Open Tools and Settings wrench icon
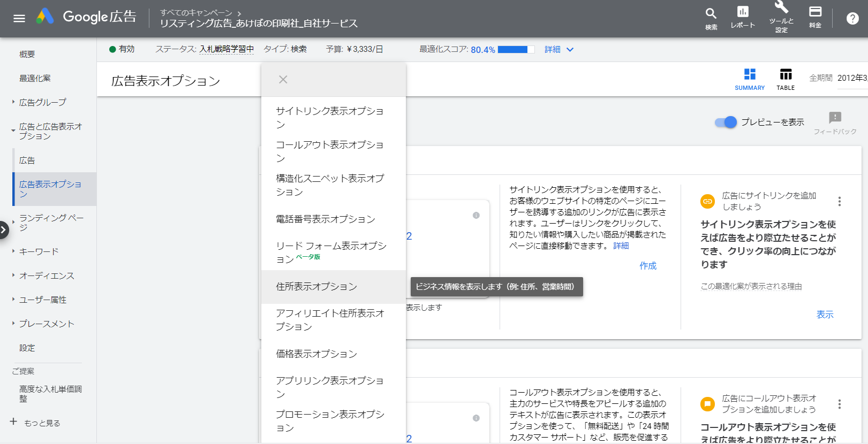868x444 pixels. [781, 7]
